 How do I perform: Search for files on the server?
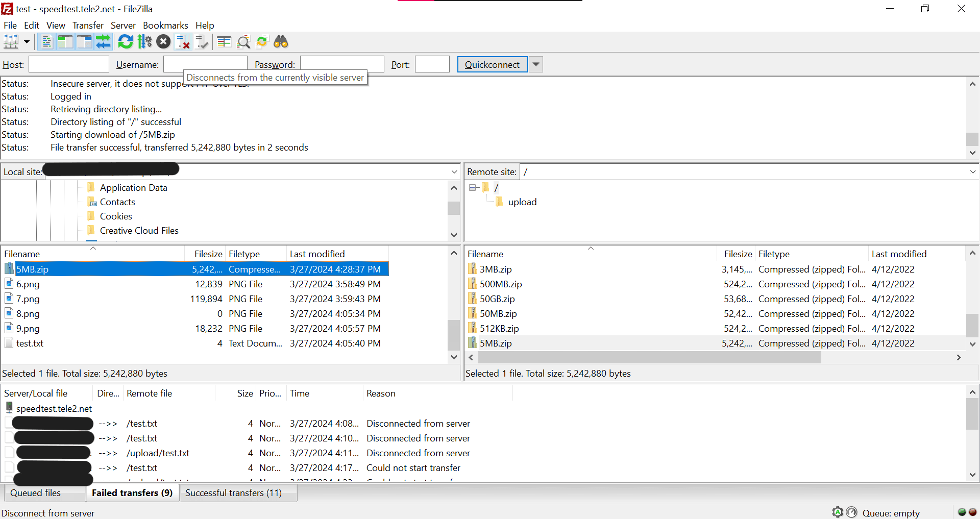[x=281, y=42]
